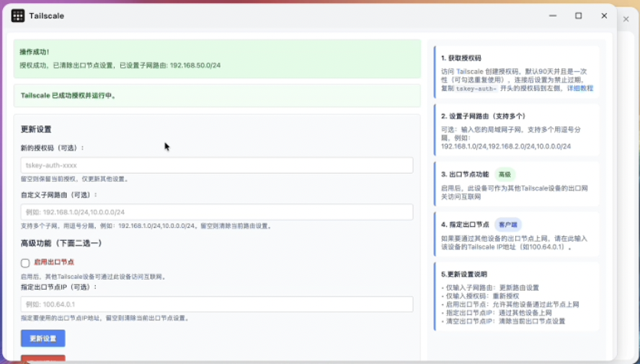
Task: Click the red 启用出口节点 label text
Action: pos(54,262)
